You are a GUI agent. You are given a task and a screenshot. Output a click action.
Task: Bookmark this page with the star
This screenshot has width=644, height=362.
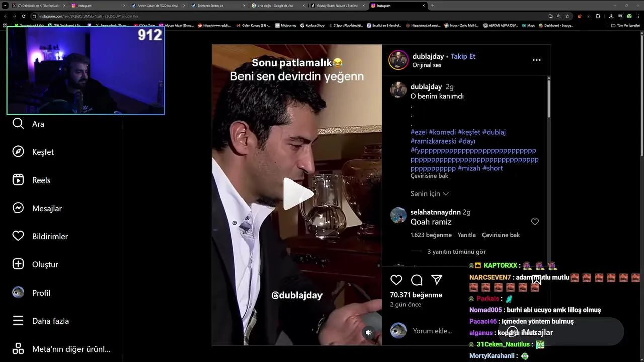click(567, 16)
